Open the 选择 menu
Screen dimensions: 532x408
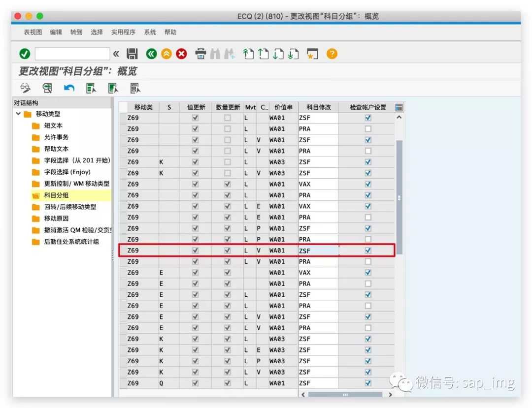pyautogui.click(x=97, y=32)
